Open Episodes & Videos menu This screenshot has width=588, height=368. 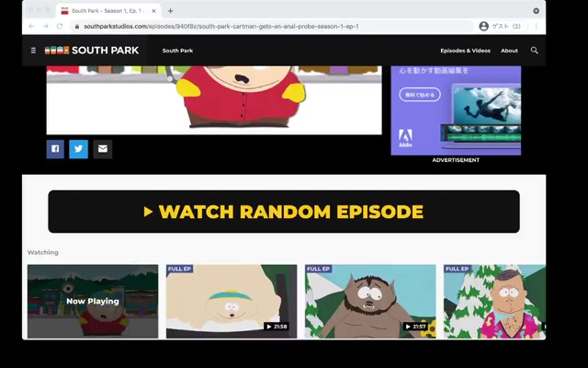466,51
